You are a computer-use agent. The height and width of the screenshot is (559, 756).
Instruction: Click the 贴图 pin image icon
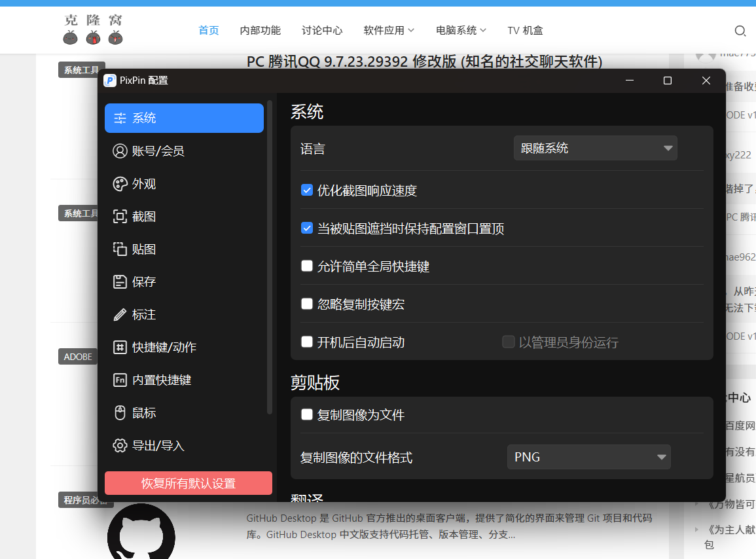pos(120,249)
